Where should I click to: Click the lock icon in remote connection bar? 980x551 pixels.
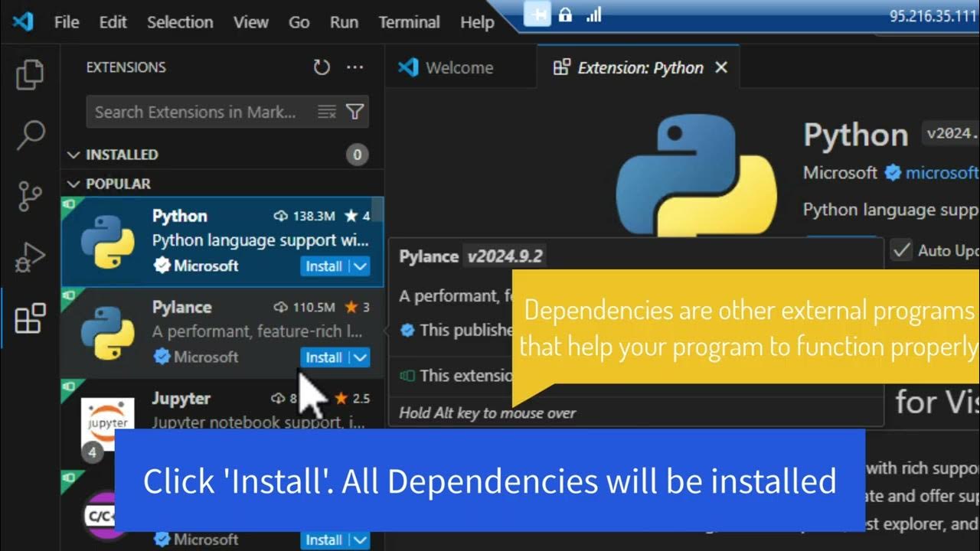pos(565,15)
